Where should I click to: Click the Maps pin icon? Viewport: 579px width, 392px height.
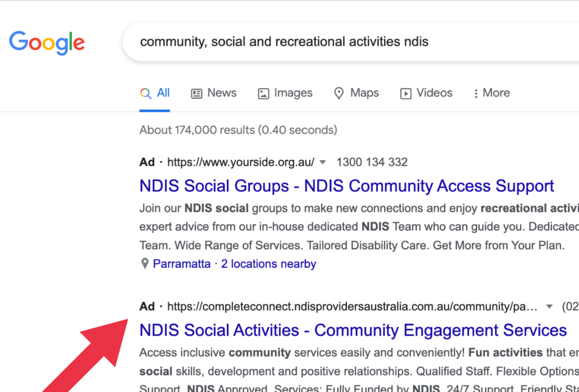339,93
